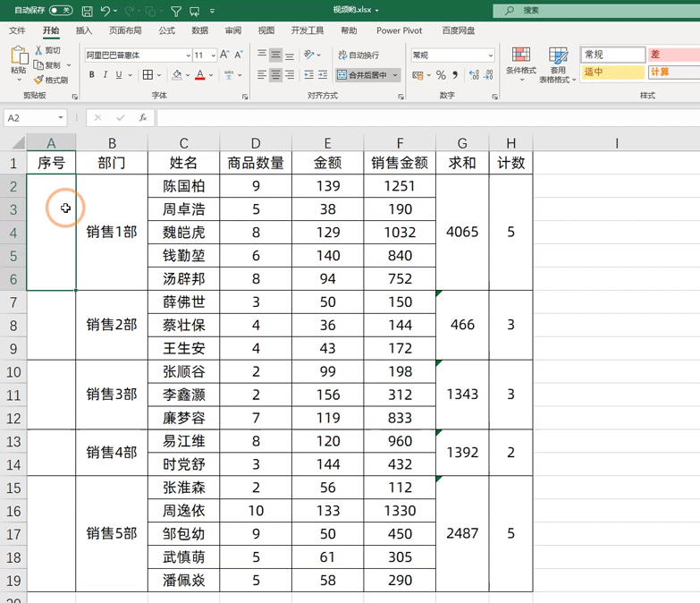Click the Percent Style icon
This screenshot has width=700, height=603.
click(441, 75)
